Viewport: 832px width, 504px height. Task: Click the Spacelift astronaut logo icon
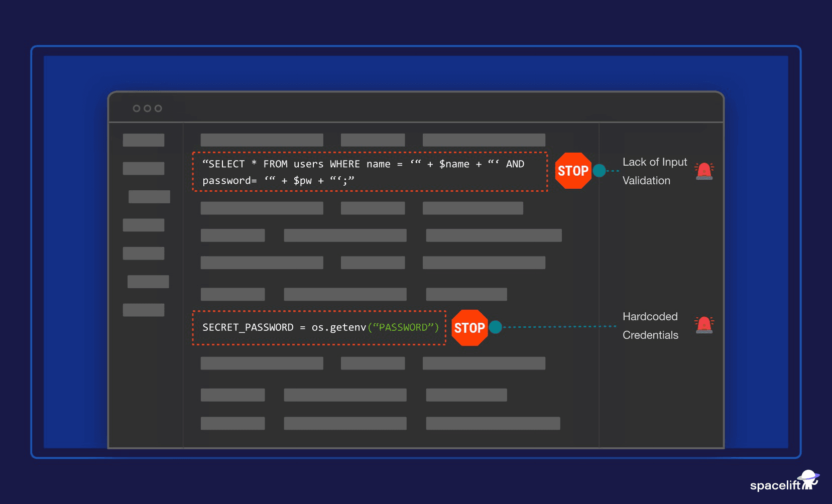coord(808,479)
